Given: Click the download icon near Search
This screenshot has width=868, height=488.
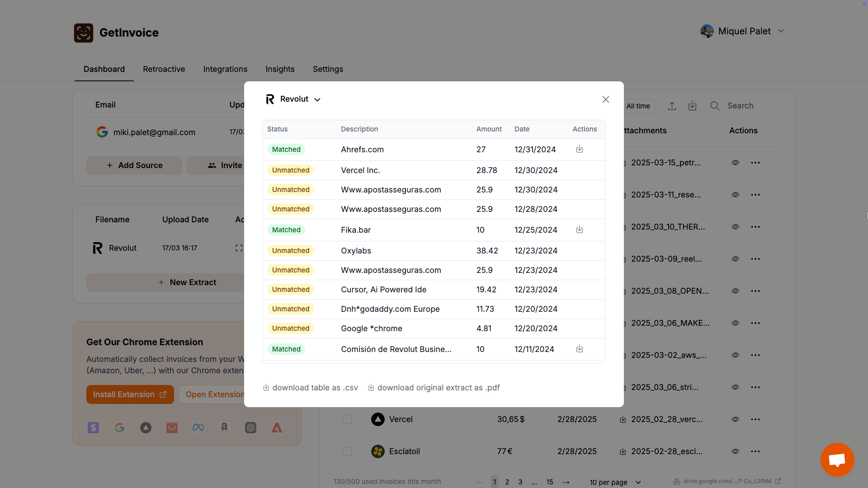Looking at the screenshot, I should point(692,106).
